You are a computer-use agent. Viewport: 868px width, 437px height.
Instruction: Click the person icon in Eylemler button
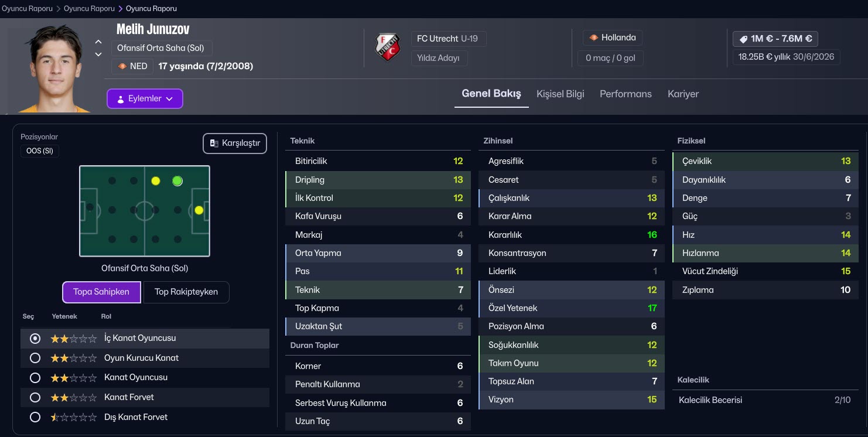click(121, 99)
